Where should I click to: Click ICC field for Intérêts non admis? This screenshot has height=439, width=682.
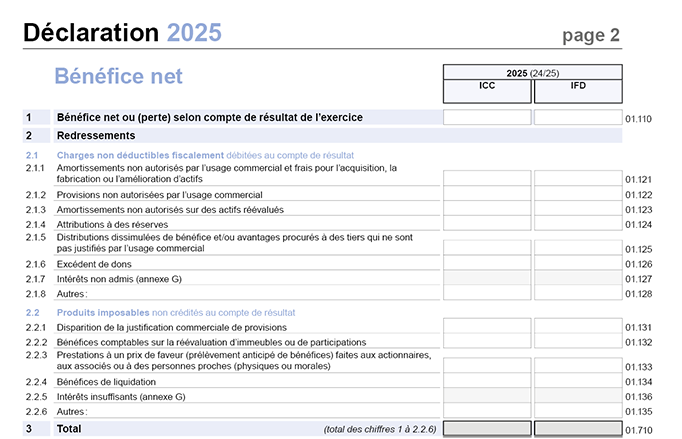point(487,278)
